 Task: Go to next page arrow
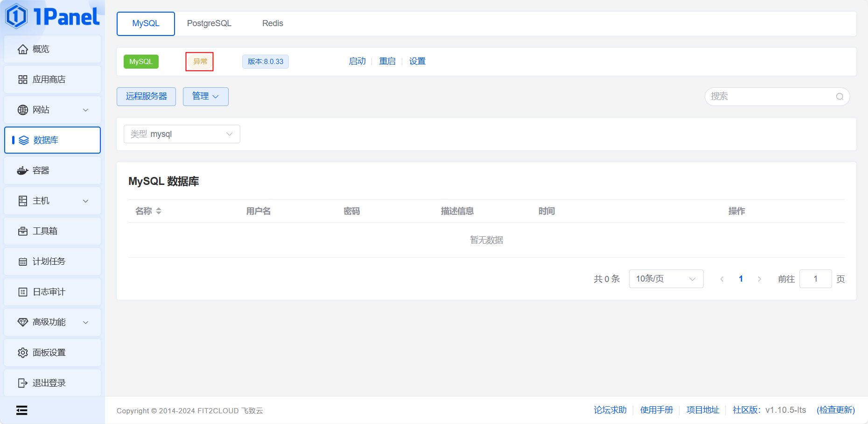[759, 279]
